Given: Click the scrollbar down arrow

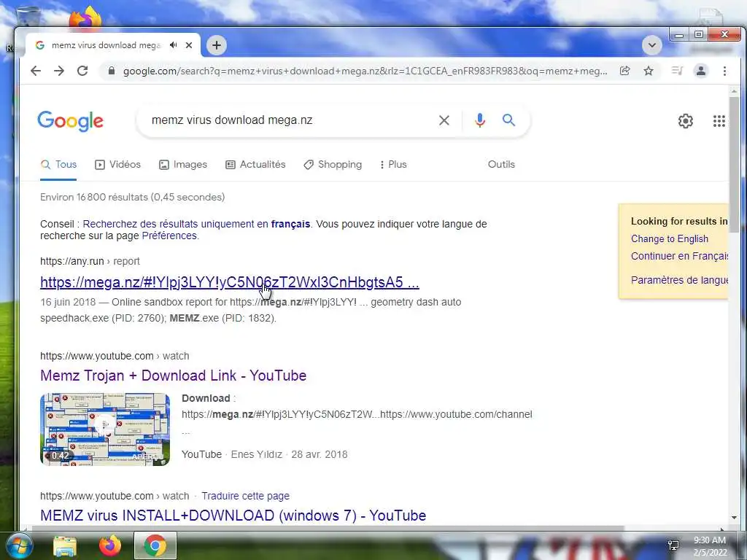Looking at the screenshot, I should [x=734, y=518].
